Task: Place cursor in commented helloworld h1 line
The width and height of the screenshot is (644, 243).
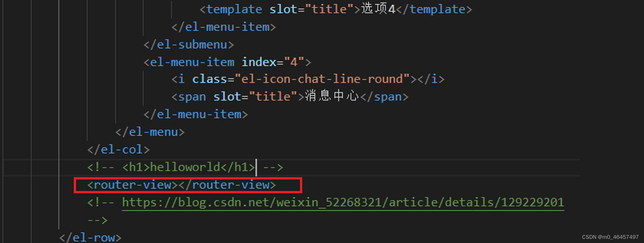Action: pos(185,167)
